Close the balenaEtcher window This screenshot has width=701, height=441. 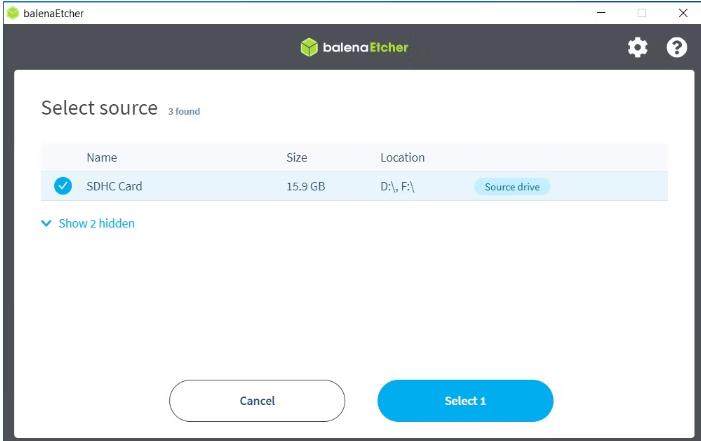[x=683, y=13]
